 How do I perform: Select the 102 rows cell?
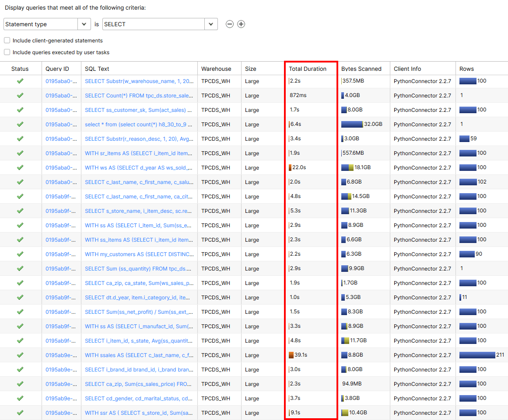[x=482, y=182]
